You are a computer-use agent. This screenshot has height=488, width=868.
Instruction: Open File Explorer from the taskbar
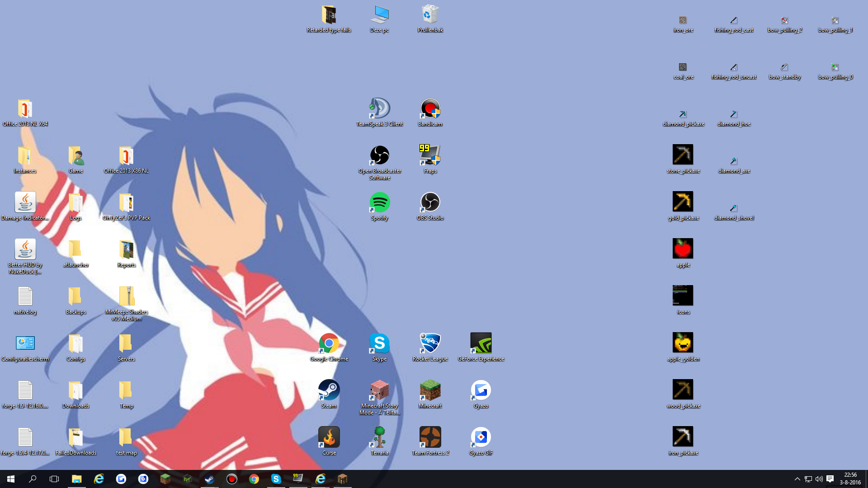(x=76, y=479)
